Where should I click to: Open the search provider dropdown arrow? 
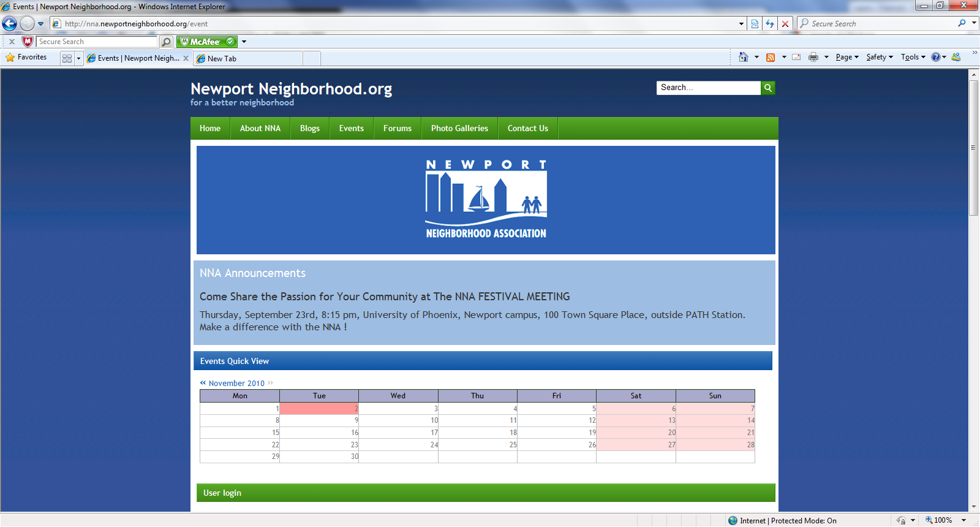coord(974,23)
